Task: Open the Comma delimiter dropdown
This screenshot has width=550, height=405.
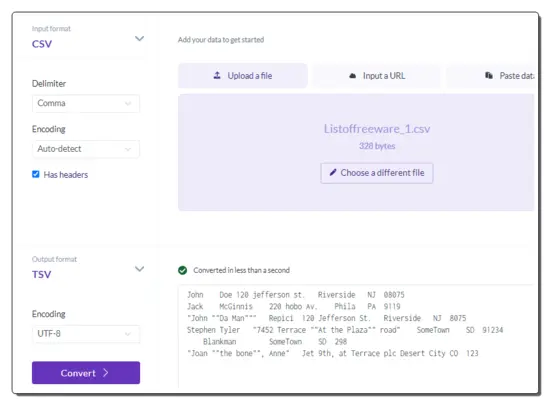Action: 86,103
